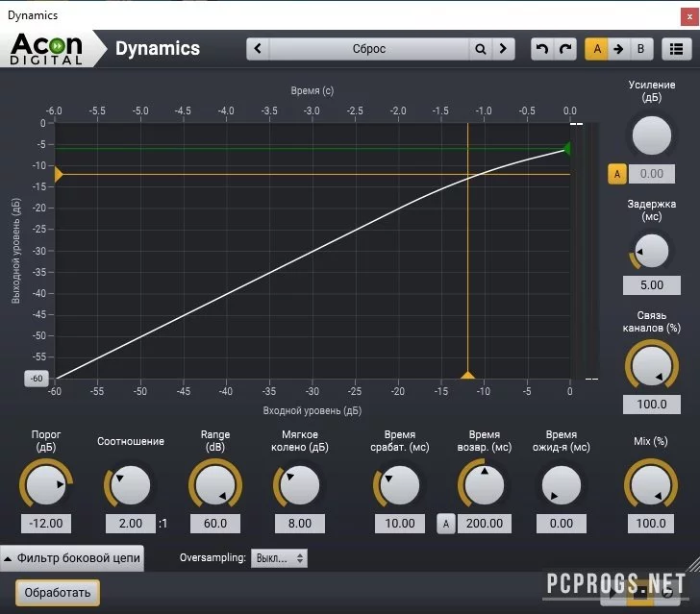Click the Связь каналов knob
The width and height of the screenshot is (700, 614).
tap(651, 366)
